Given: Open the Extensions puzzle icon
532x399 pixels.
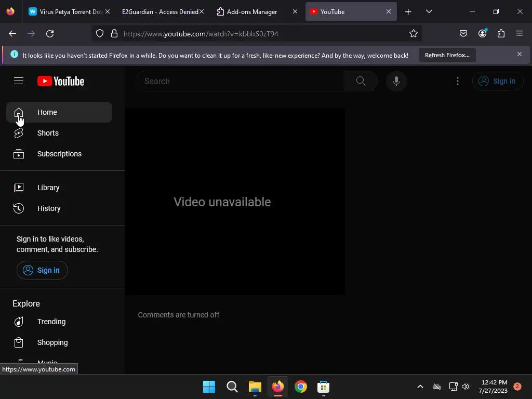Looking at the screenshot, I should [x=501, y=34].
